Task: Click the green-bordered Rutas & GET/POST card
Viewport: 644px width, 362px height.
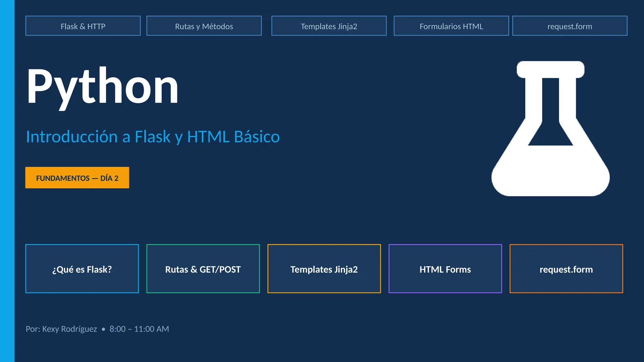Action: (x=203, y=269)
